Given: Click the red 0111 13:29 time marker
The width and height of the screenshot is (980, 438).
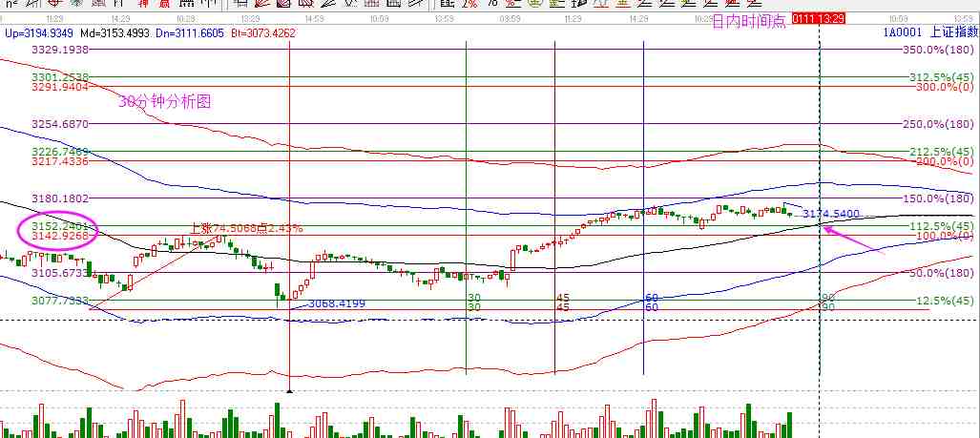Looking at the screenshot, I should tap(818, 19).
